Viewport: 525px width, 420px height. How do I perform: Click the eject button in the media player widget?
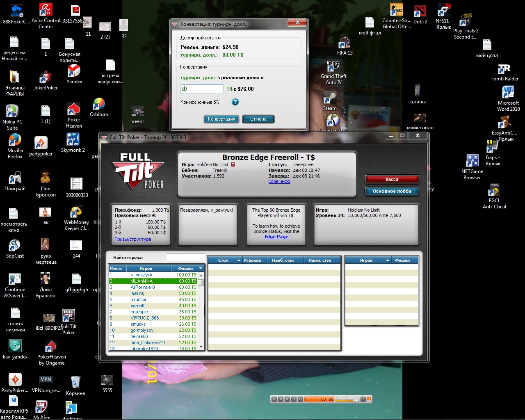click(363, 399)
